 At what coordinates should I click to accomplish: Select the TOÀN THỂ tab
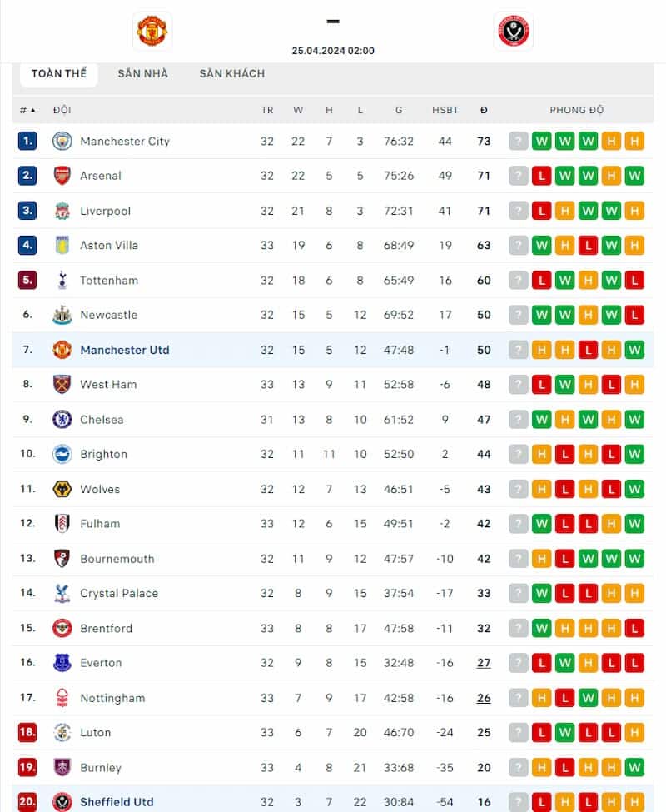coord(58,73)
